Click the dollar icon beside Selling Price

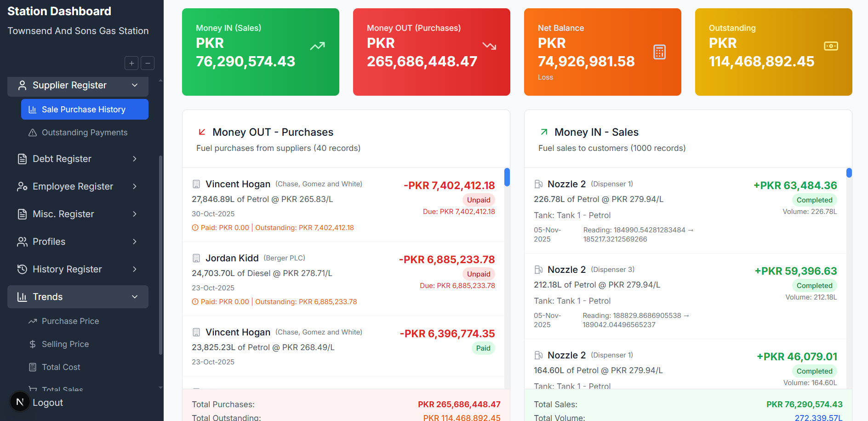pyautogui.click(x=32, y=344)
